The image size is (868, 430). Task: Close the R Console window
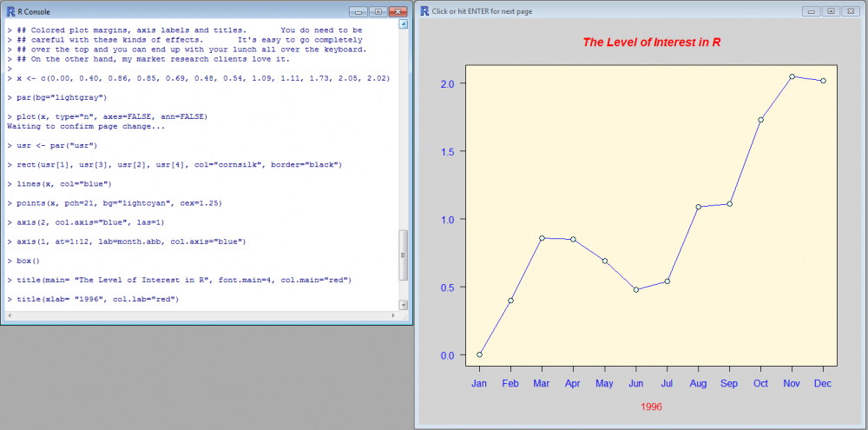click(398, 13)
